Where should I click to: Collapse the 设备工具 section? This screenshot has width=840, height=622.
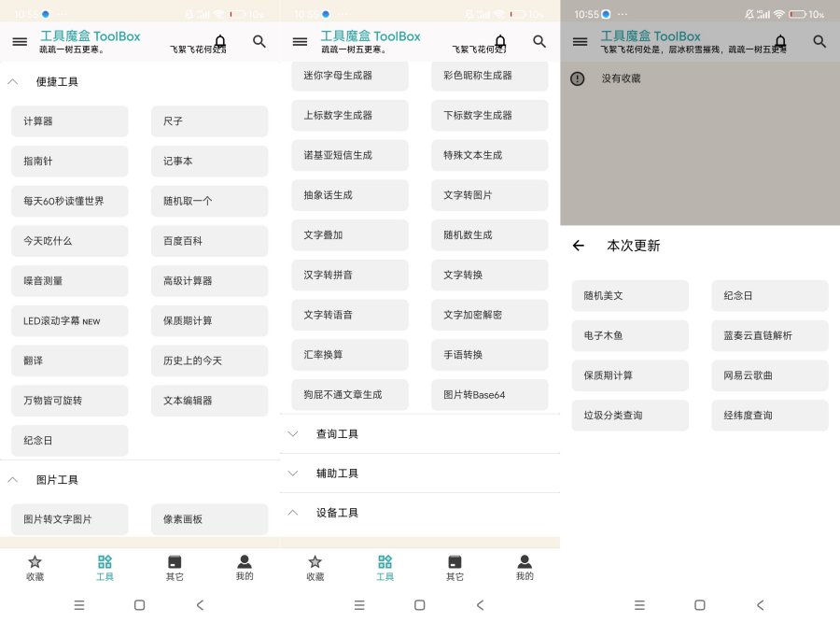[x=292, y=512]
